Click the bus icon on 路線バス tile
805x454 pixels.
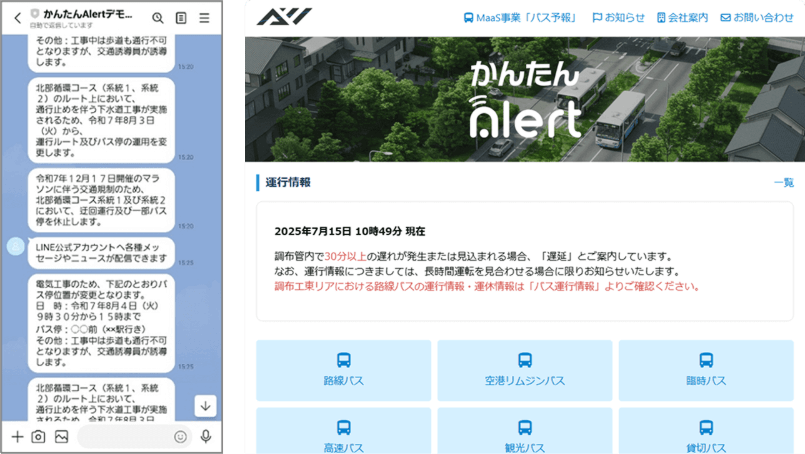tap(343, 360)
